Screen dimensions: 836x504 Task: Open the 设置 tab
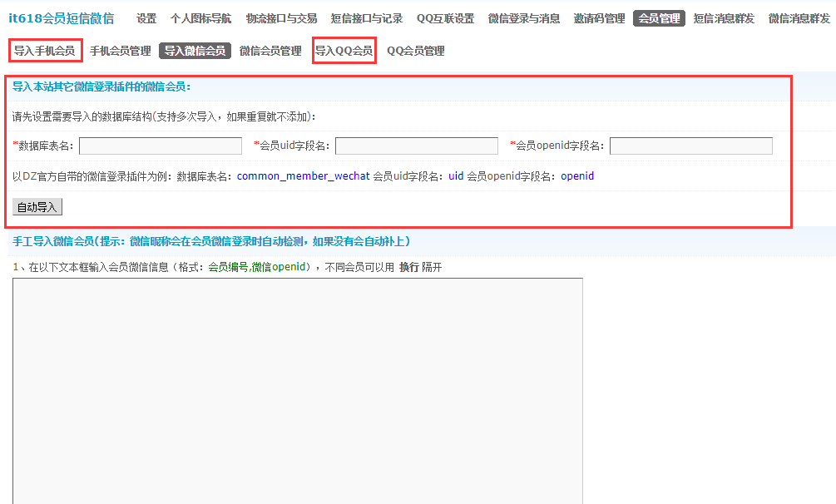tap(146, 18)
